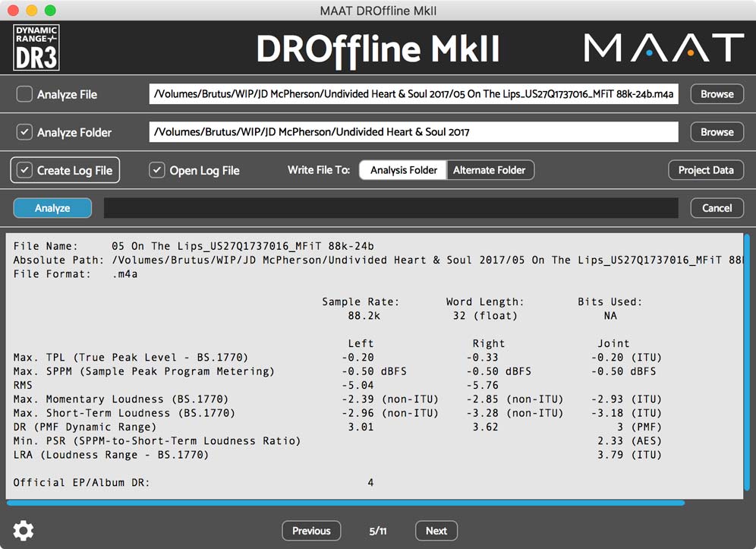Click the Analyze File path field
This screenshot has width=756, height=549.
tap(414, 94)
